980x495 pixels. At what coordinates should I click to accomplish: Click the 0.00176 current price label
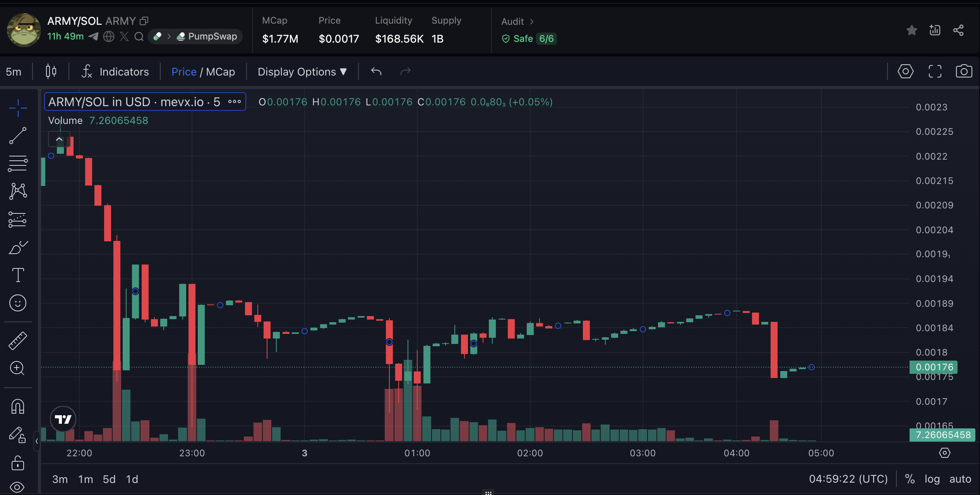(x=934, y=367)
